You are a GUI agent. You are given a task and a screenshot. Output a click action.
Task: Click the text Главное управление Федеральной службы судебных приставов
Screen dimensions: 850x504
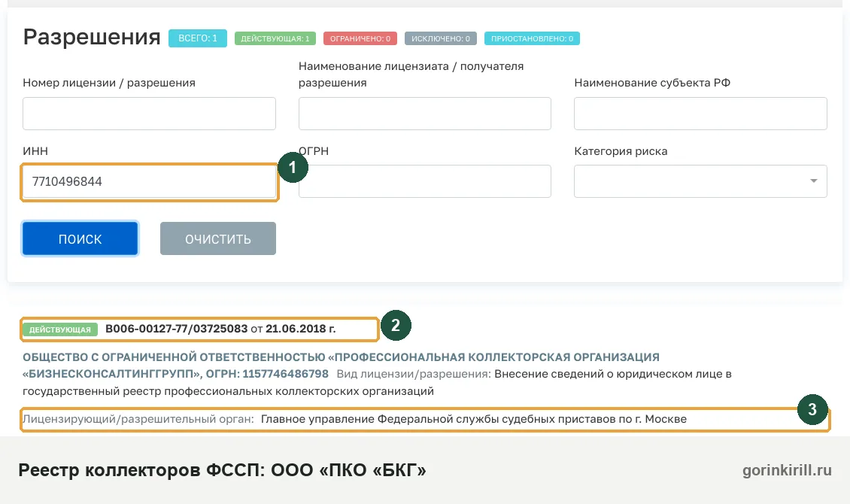tap(438, 419)
